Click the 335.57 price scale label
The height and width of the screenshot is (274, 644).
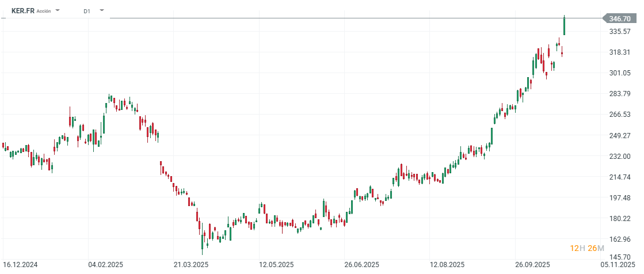(x=620, y=31)
